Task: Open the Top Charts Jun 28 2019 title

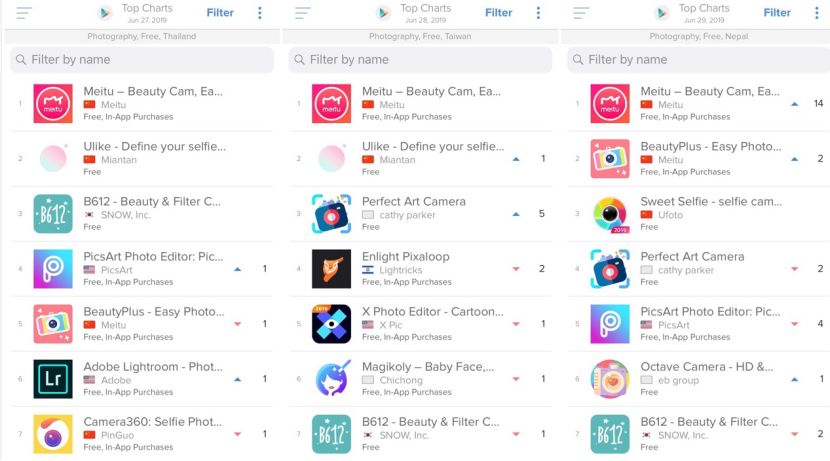Action: click(426, 13)
